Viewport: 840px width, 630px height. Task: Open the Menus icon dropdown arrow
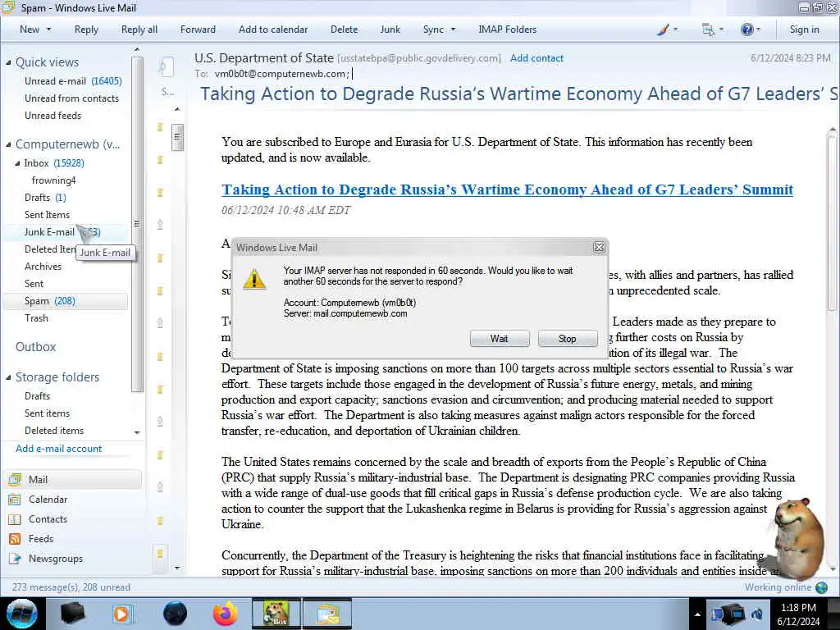pos(721,30)
